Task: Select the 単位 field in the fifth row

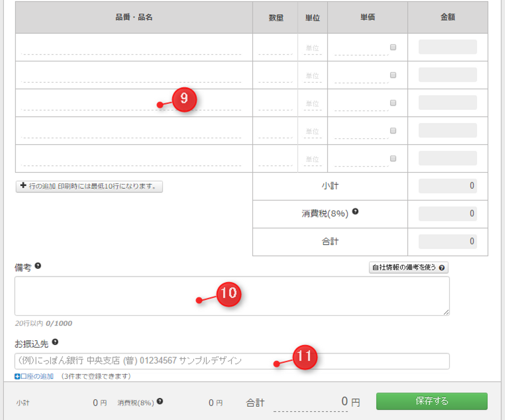Action: pos(312,159)
